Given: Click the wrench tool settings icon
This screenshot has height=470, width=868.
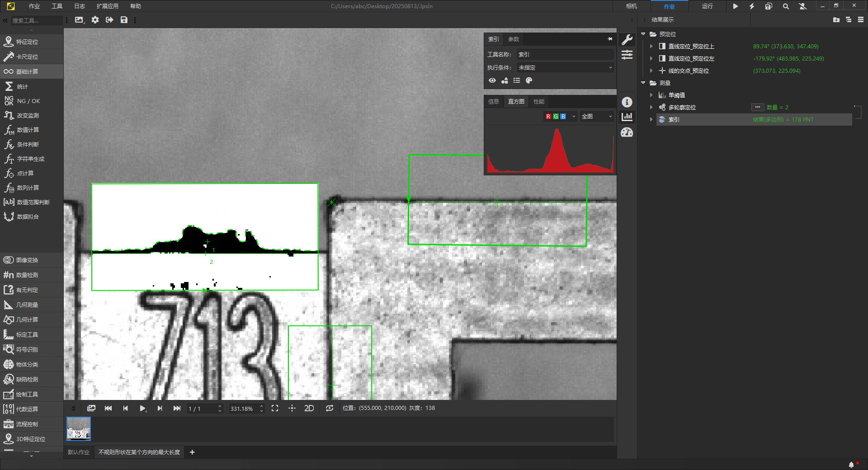Looking at the screenshot, I should [x=627, y=40].
